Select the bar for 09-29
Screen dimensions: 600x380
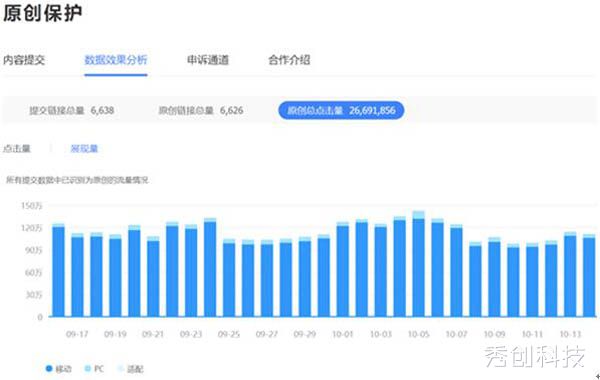tap(305, 277)
